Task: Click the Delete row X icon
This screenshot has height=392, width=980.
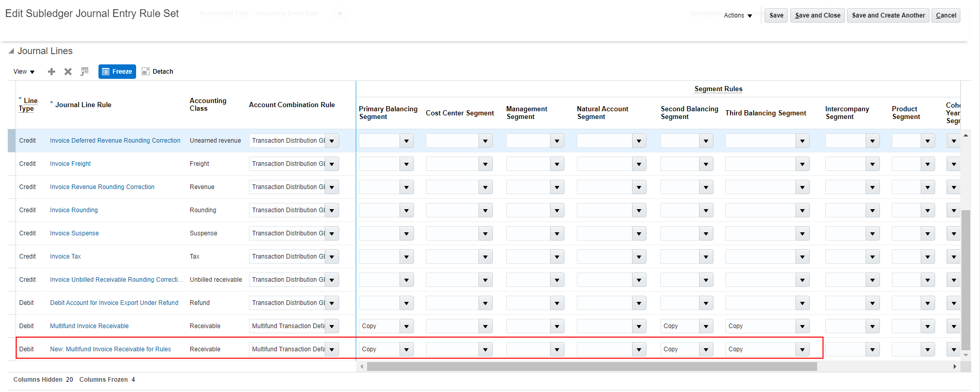Action: pos(68,72)
